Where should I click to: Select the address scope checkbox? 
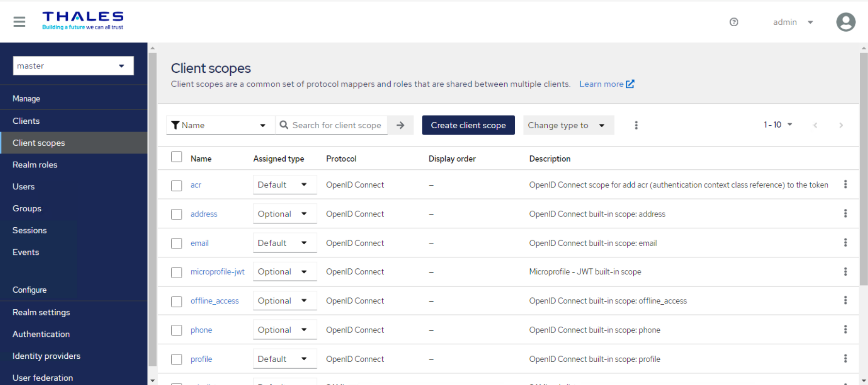(177, 214)
